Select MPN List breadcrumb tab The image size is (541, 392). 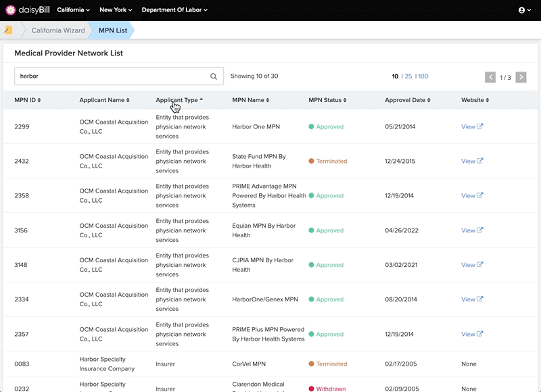click(113, 30)
